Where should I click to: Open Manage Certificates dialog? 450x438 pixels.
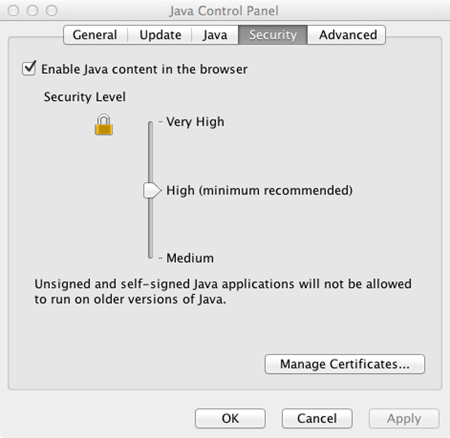(x=345, y=364)
